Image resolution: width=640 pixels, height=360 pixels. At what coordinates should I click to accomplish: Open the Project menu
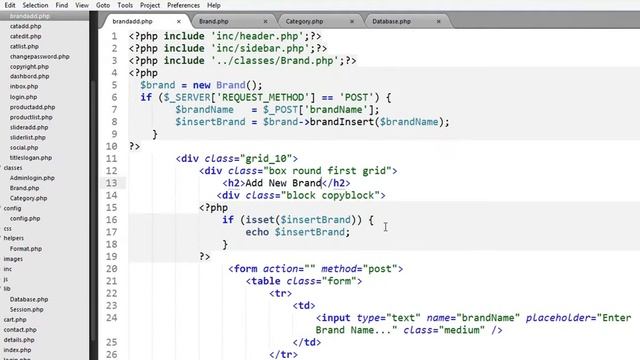coord(150,5)
